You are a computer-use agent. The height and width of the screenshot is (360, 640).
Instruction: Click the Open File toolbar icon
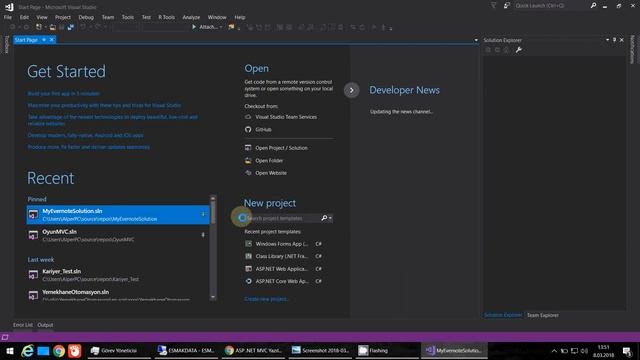point(53,27)
